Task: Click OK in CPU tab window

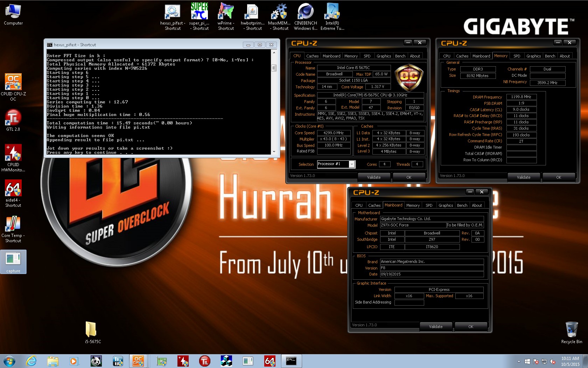Action: 409,177
